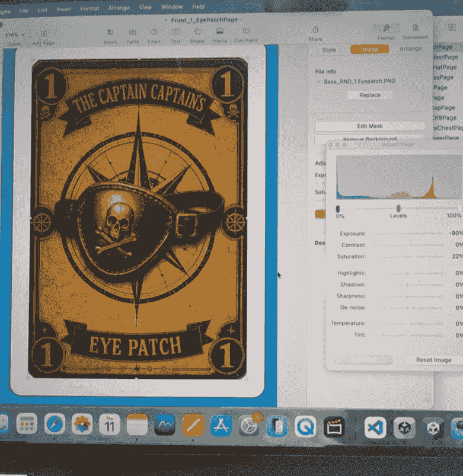Click the Edit Mask button
Image resolution: width=463 pixels, height=476 pixels.
[369, 126]
